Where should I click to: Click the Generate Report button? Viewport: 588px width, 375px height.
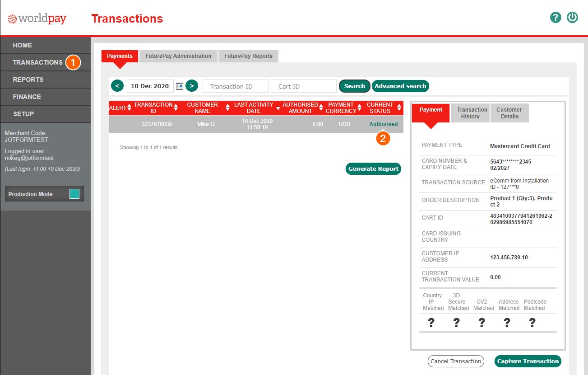tap(374, 169)
